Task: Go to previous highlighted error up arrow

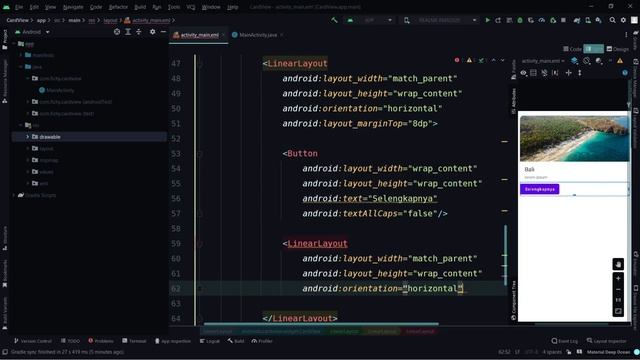Action: point(493,60)
